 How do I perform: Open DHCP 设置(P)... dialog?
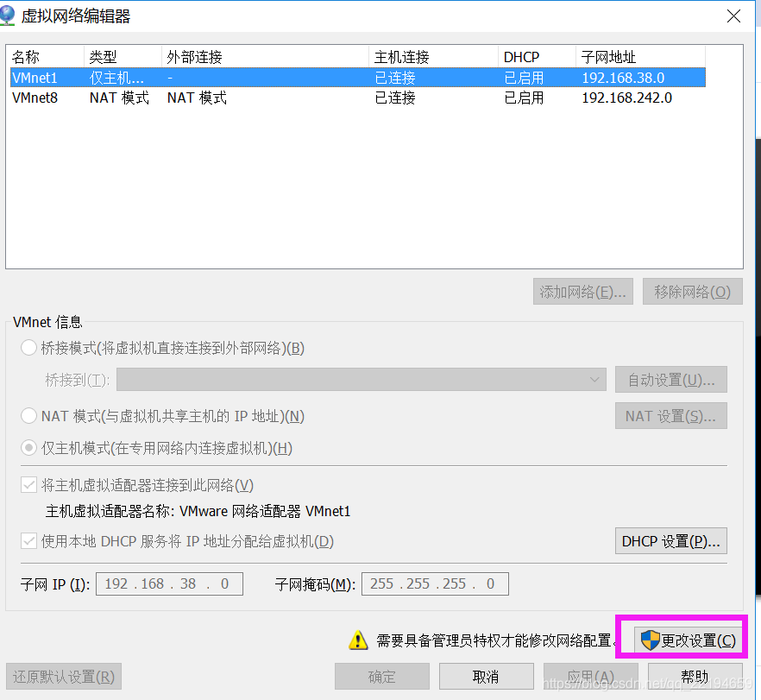671,541
